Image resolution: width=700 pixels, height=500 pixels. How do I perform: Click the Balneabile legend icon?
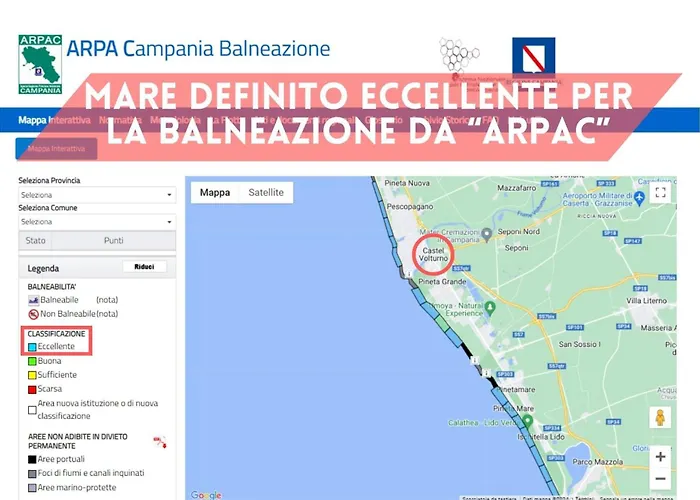tap(33, 300)
